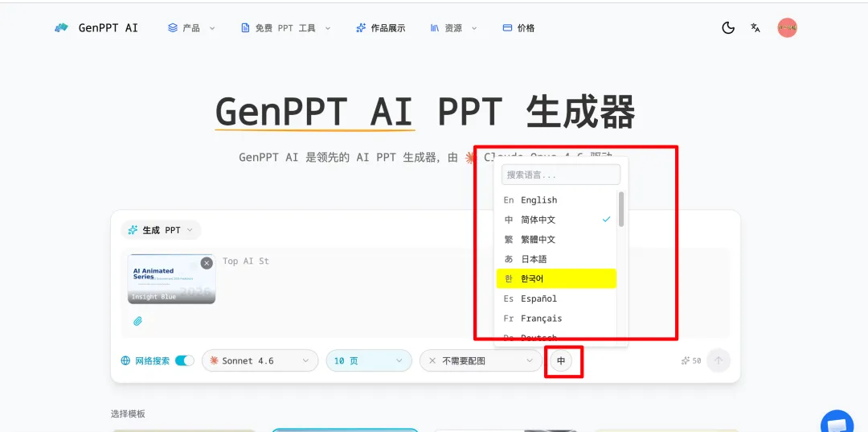This screenshot has width=868, height=432.
Task: Click the send arrow button
Action: coord(719,360)
